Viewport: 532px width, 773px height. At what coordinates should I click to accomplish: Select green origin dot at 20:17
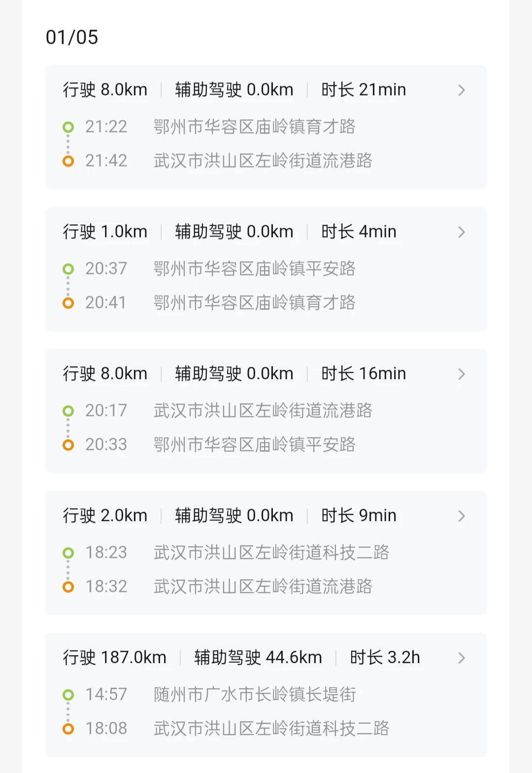68,411
